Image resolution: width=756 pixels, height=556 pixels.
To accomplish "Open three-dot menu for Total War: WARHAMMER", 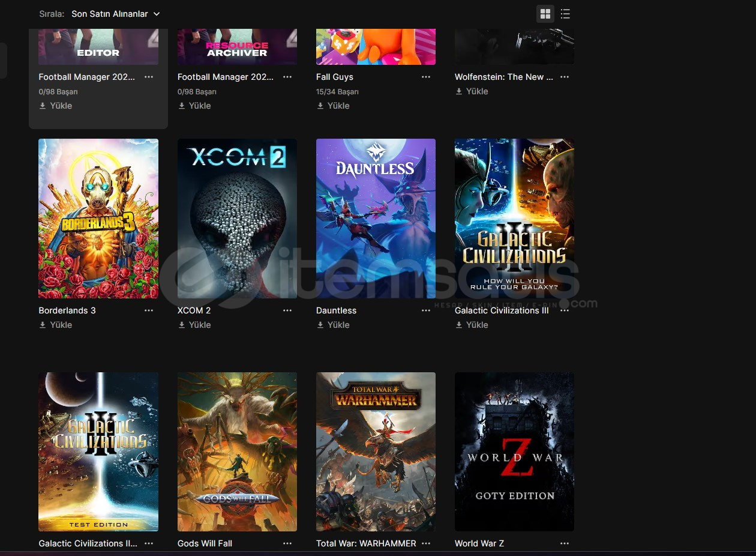I will pos(426,543).
